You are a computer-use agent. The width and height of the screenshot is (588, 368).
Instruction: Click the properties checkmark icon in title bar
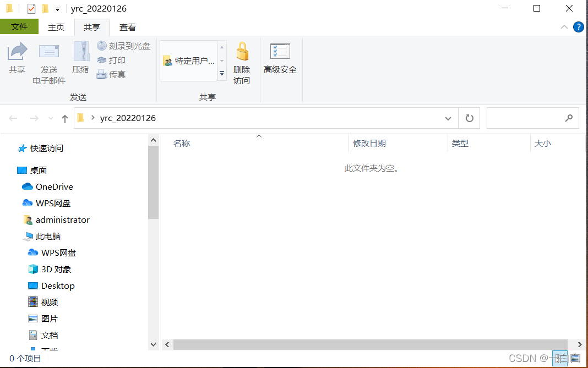(31, 8)
